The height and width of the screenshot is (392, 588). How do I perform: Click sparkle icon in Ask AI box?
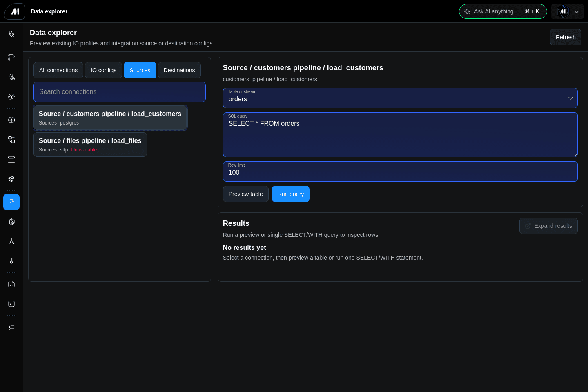467,11
